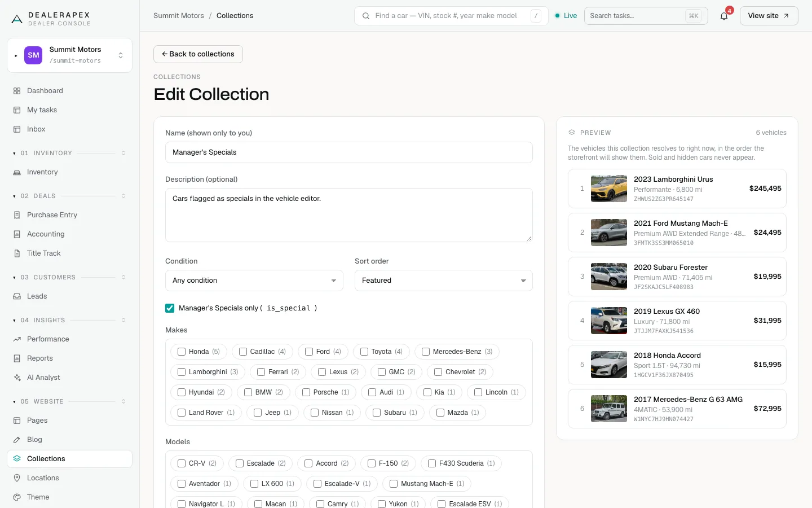Open My tasks in sidebar

tap(69, 110)
